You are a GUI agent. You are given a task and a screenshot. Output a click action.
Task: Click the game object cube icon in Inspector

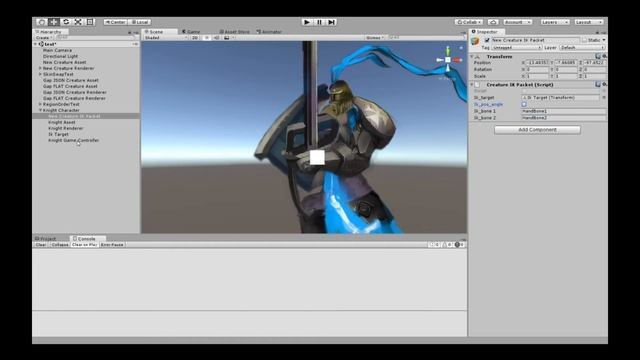pos(475,41)
